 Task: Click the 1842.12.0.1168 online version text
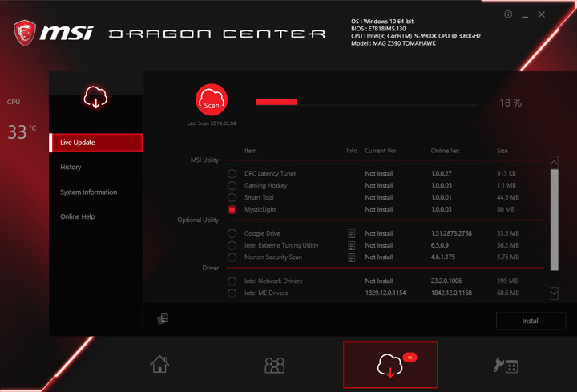pos(451,293)
